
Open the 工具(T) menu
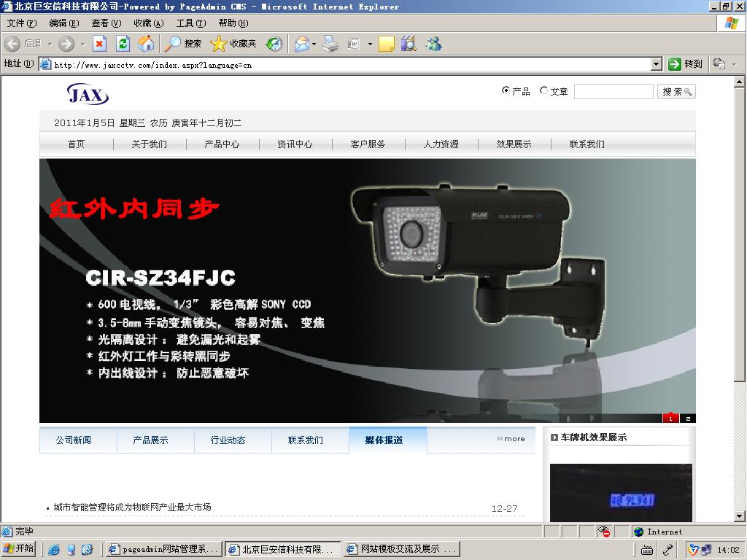point(191,23)
